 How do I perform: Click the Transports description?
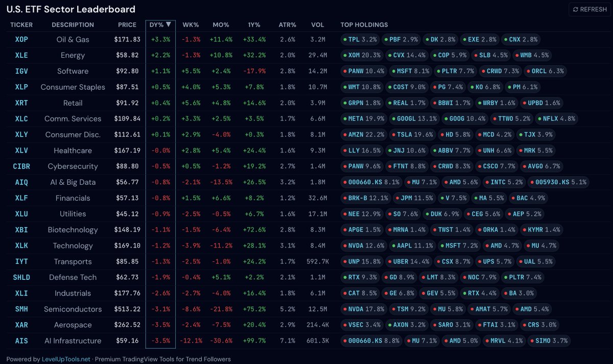tap(73, 261)
